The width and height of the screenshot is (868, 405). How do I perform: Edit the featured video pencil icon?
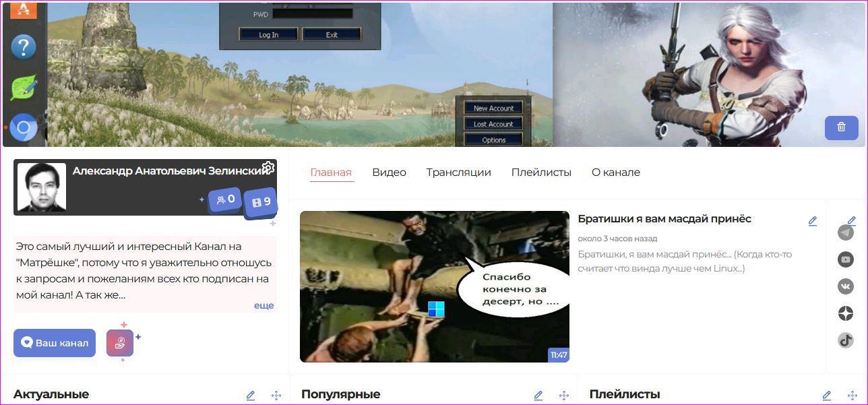tap(813, 221)
